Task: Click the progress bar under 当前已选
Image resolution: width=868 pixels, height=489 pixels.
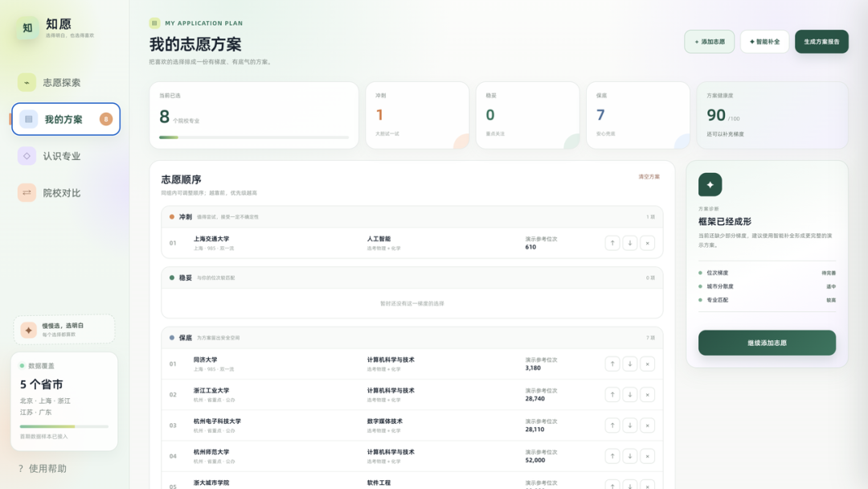Action: click(254, 138)
